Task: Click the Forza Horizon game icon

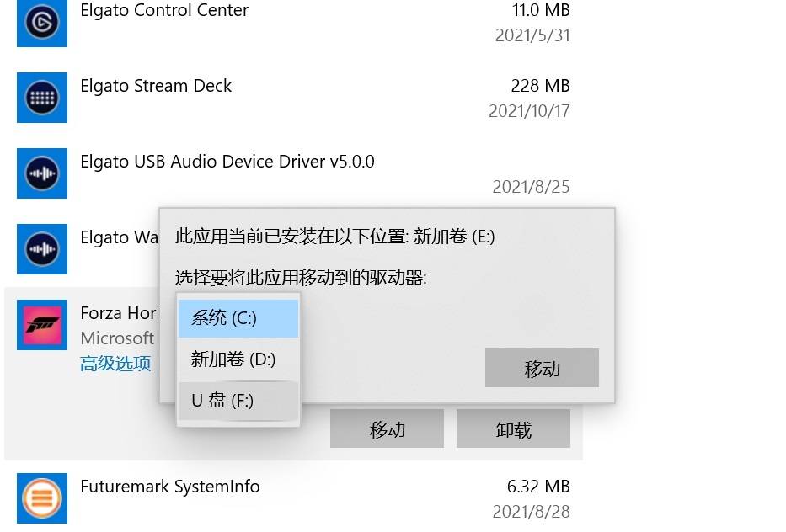Action: (42, 325)
